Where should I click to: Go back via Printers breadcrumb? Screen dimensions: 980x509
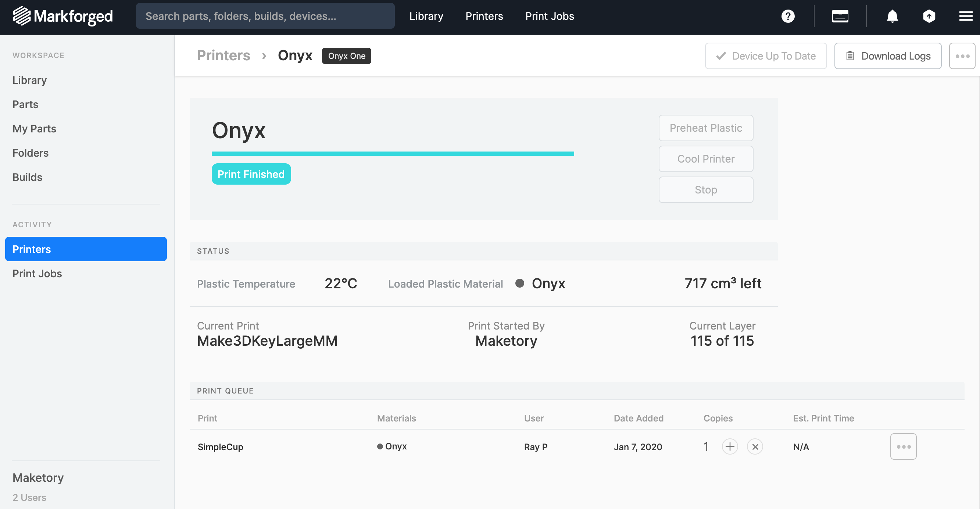tap(224, 56)
